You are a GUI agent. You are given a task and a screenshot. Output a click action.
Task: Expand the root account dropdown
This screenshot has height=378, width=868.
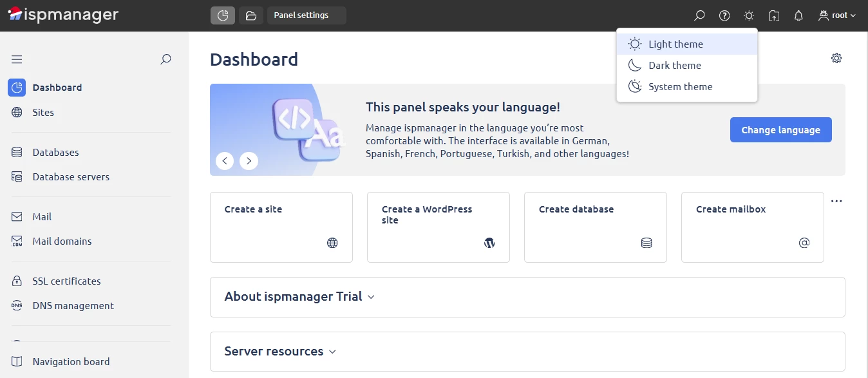[836, 15]
